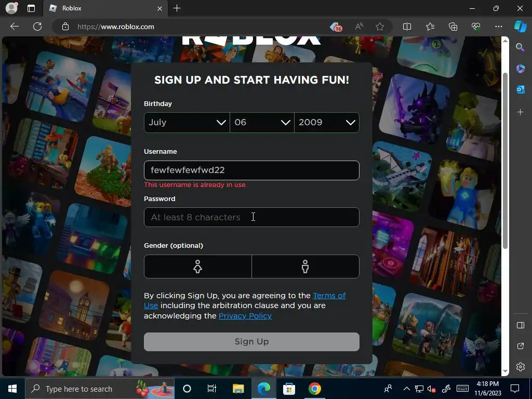Open the browser profile avatar
This screenshot has width=532, height=399.
click(11, 8)
